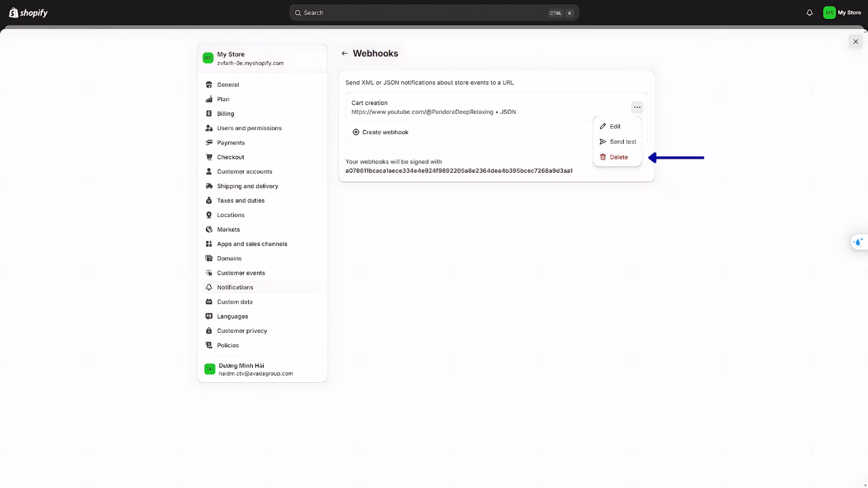This screenshot has width=868, height=488.
Task: Go back using the Webhooks arrow
Action: coord(344,54)
